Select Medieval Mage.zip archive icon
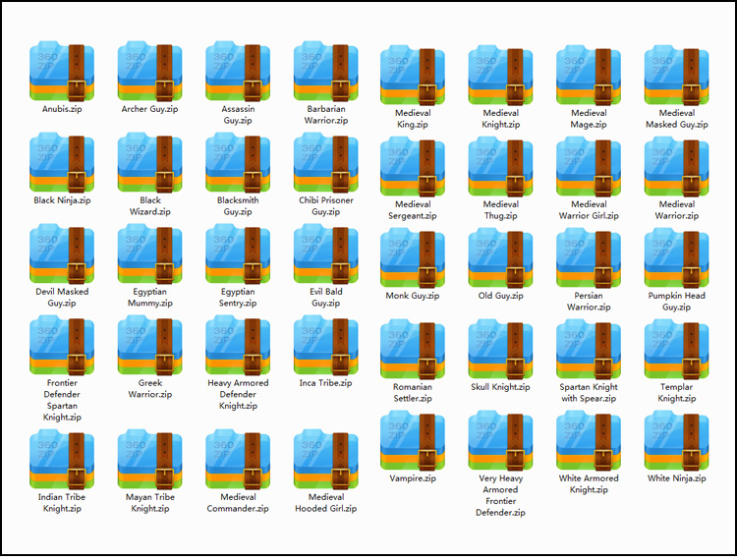Screen dimensions: 737x560 tap(589, 76)
